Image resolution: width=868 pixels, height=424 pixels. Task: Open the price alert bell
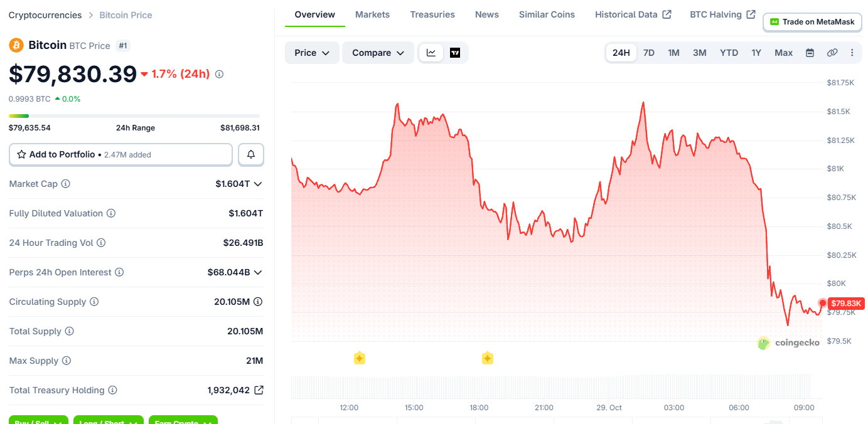251,154
